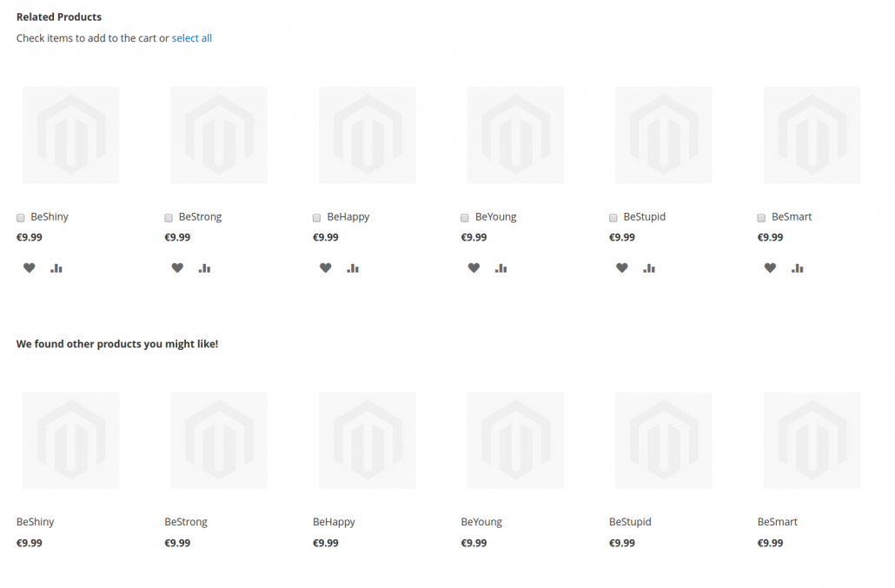Add BeSmart to wish list heart icon
The height and width of the screenshot is (588, 895).
pos(770,268)
